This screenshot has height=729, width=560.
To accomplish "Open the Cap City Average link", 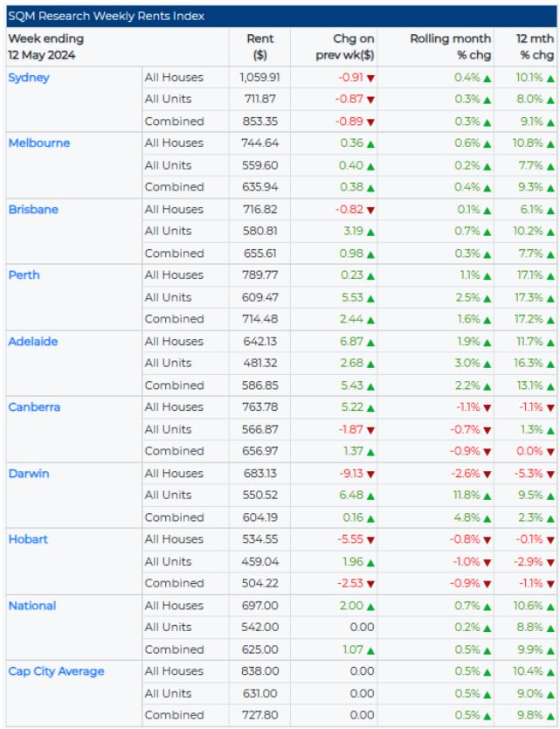I will coord(56,671).
